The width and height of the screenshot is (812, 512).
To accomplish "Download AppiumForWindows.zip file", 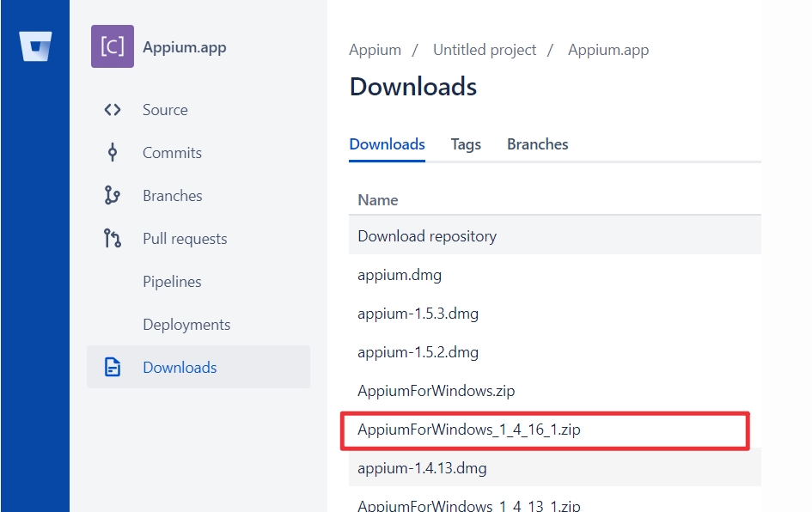I will (x=436, y=391).
